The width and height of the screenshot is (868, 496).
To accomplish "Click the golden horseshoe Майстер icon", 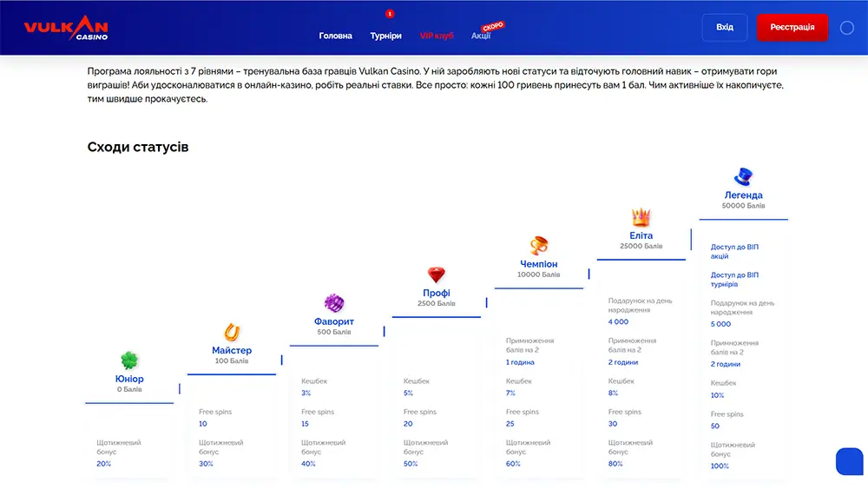I will 232,332.
